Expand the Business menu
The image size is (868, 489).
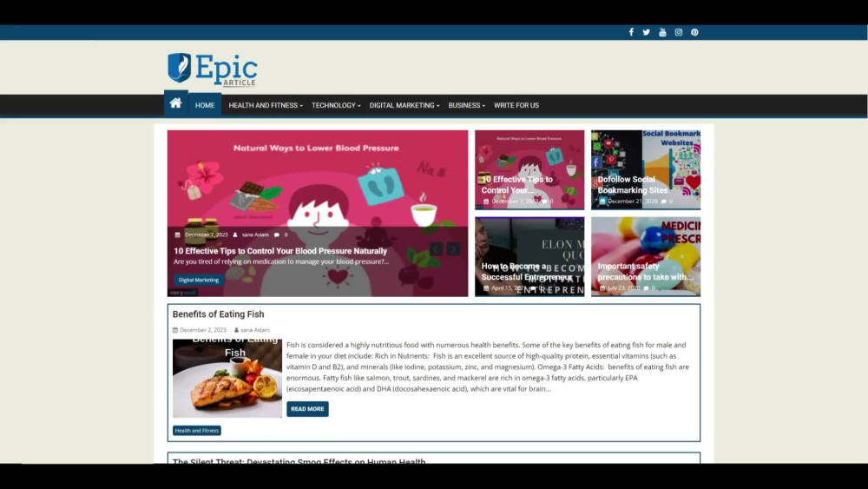[466, 105]
